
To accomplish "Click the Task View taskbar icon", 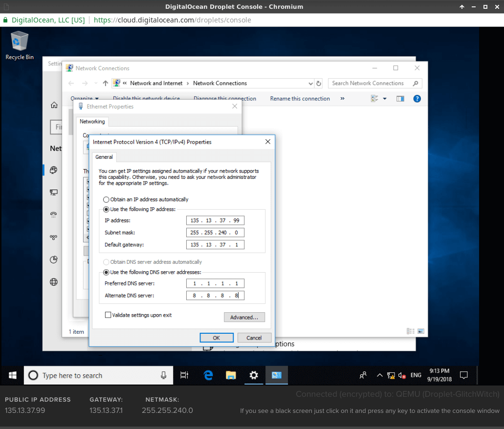I will tap(184, 375).
